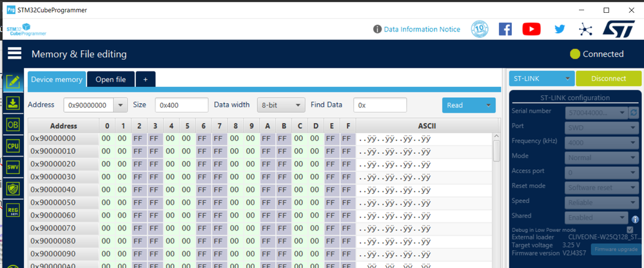644x268 pixels.
Task: Click column F cell in row 0x90000020
Action: click(348, 164)
